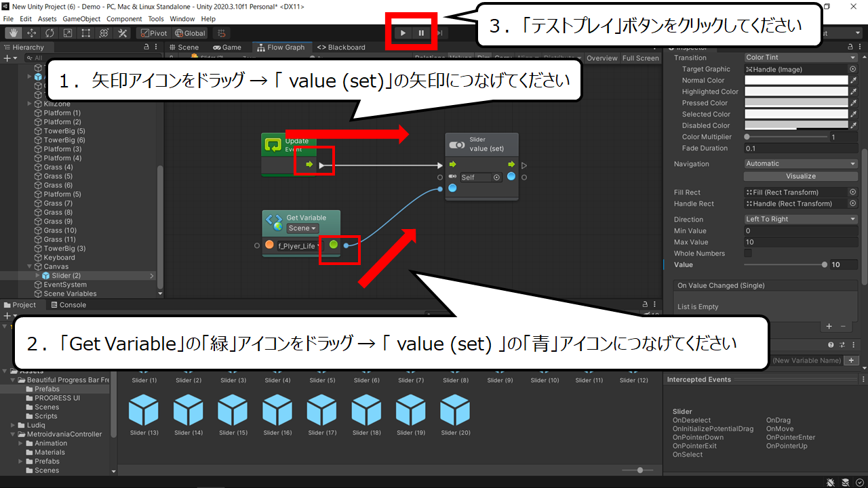Click the grid snapping icon in toolbar

click(x=220, y=33)
